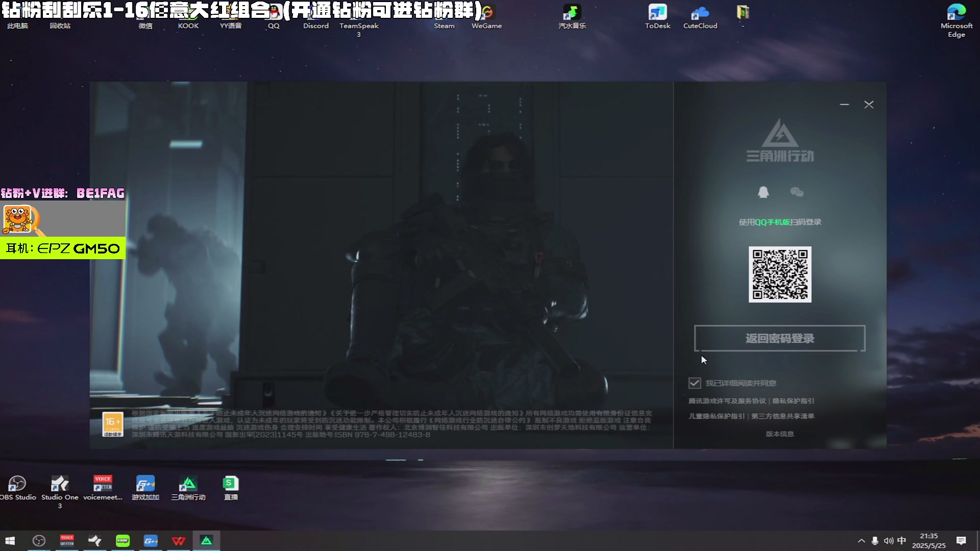This screenshot has width=980, height=551.
Task: Open the Microsoft Edge desktop shortcut
Action: point(957,20)
